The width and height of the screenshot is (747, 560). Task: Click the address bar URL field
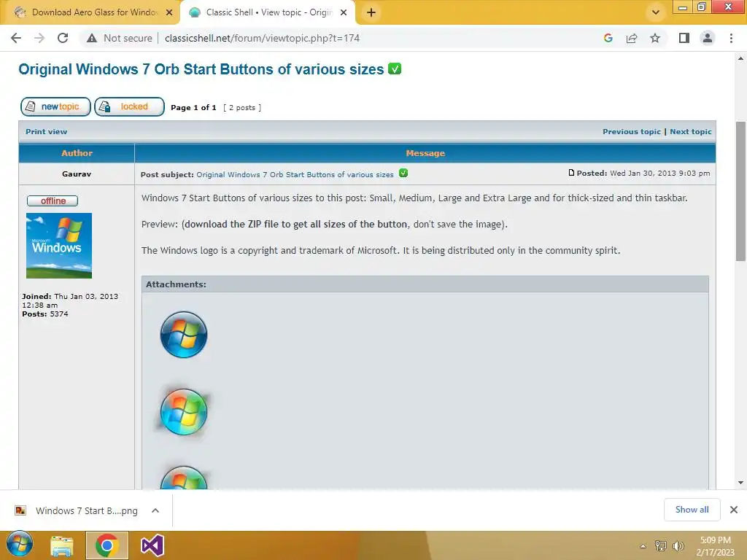point(262,38)
